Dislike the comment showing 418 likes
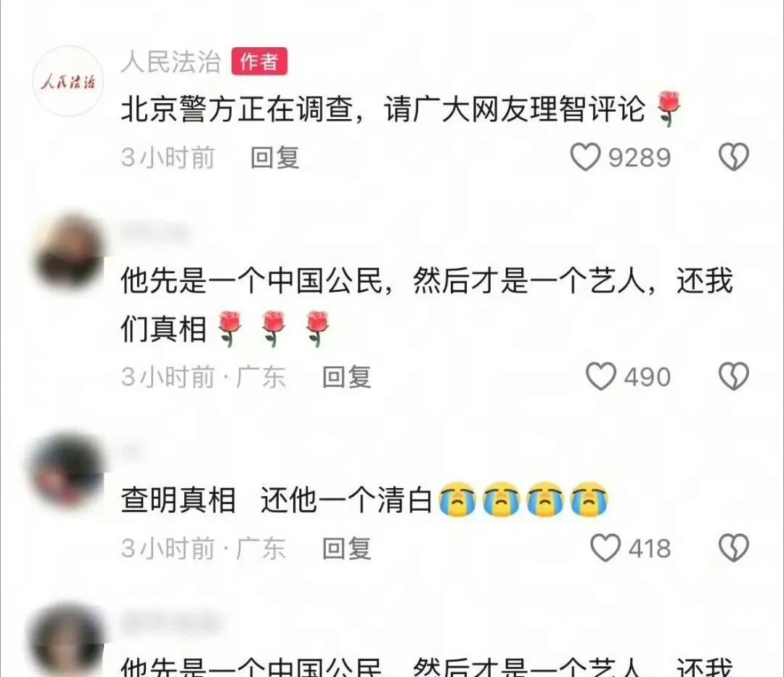 click(x=733, y=548)
